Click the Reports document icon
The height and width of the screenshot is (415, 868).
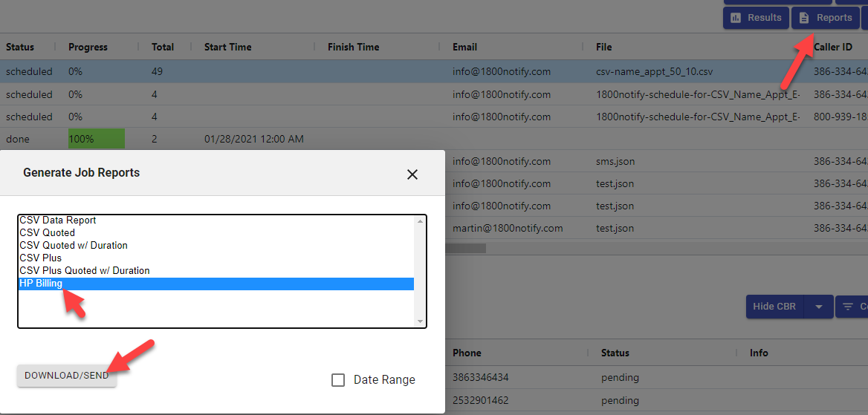[804, 18]
